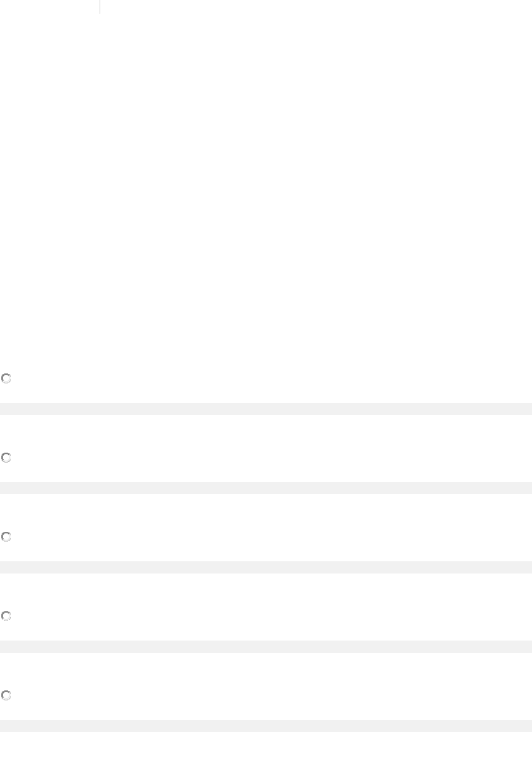Image resolution: width=532 pixels, height=765 pixels.
Task: Click the gray bar below second radio
Action: coord(266,488)
